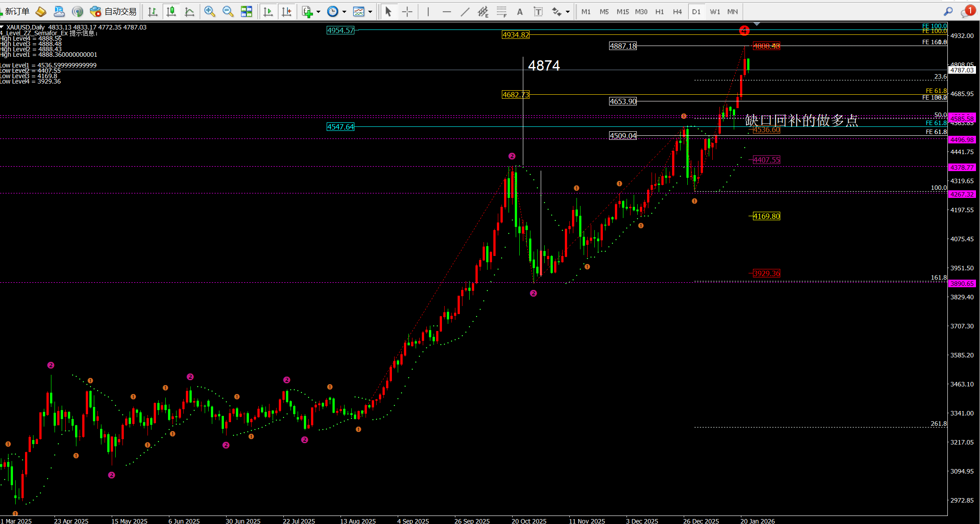Switch to the W1 timeframe
The width and height of the screenshot is (980, 524).
(x=715, y=12)
